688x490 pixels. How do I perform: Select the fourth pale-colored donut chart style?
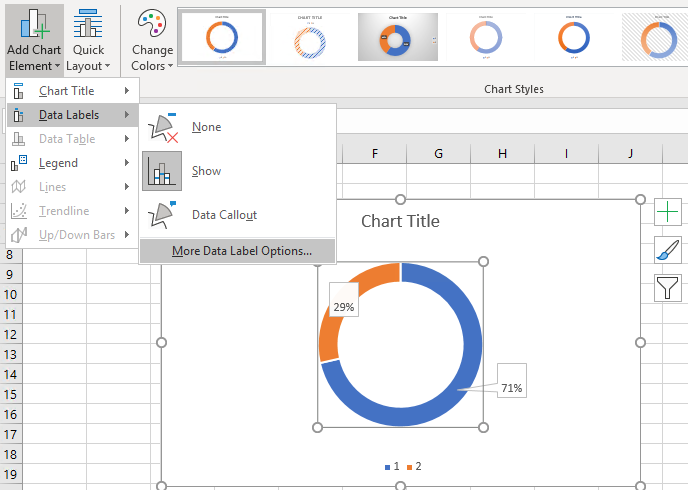486,37
